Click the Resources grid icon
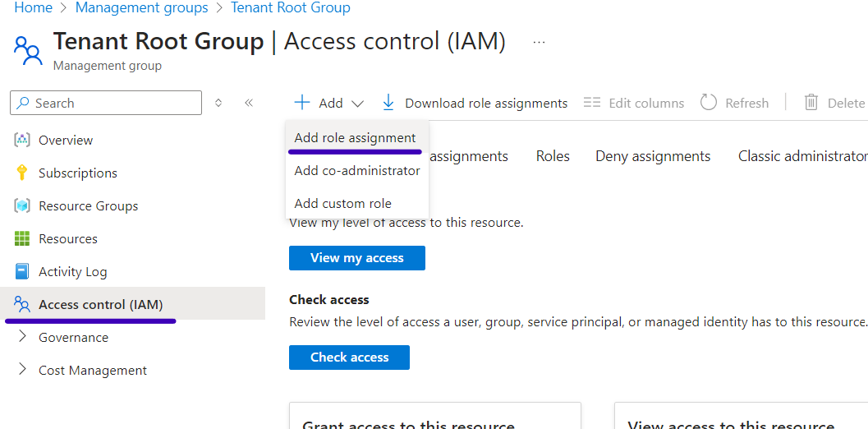The width and height of the screenshot is (868, 429). 22,238
